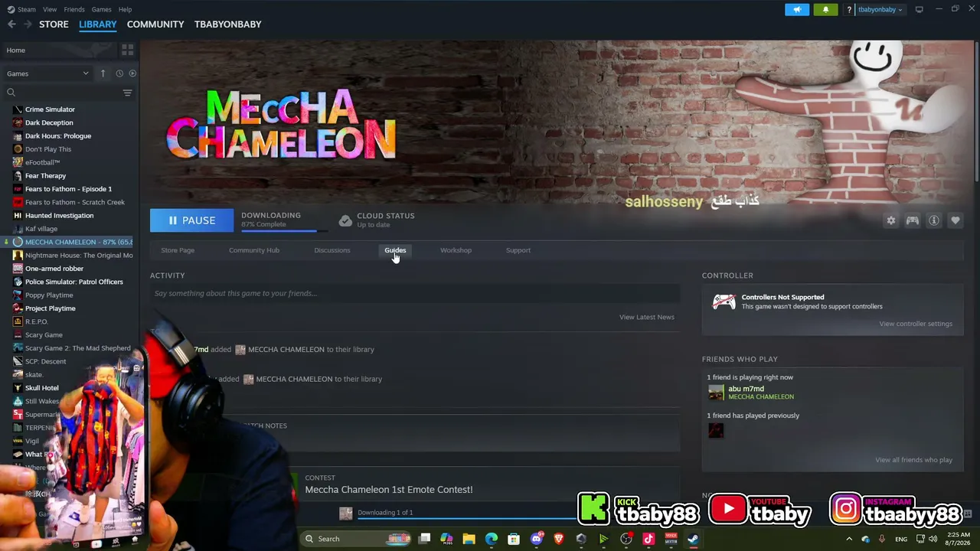Open the Steam announcements megaphone button
980x551 pixels.
(796, 9)
